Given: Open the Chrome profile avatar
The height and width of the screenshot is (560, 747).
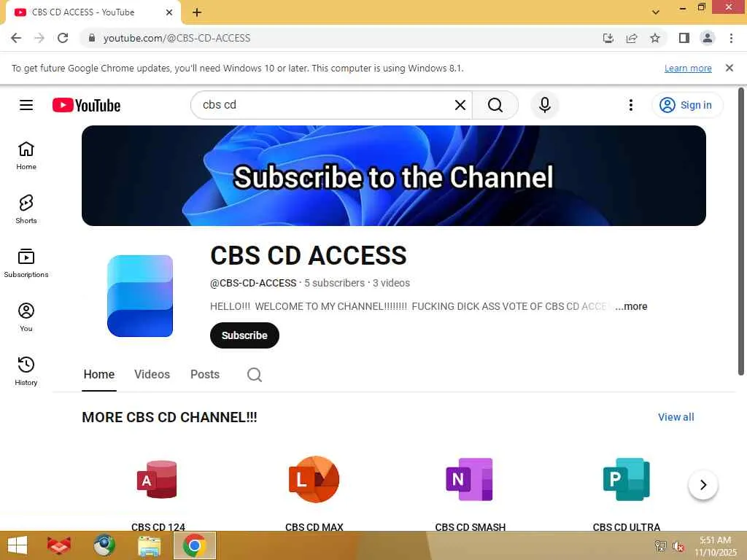Looking at the screenshot, I should pyautogui.click(x=708, y=38).
